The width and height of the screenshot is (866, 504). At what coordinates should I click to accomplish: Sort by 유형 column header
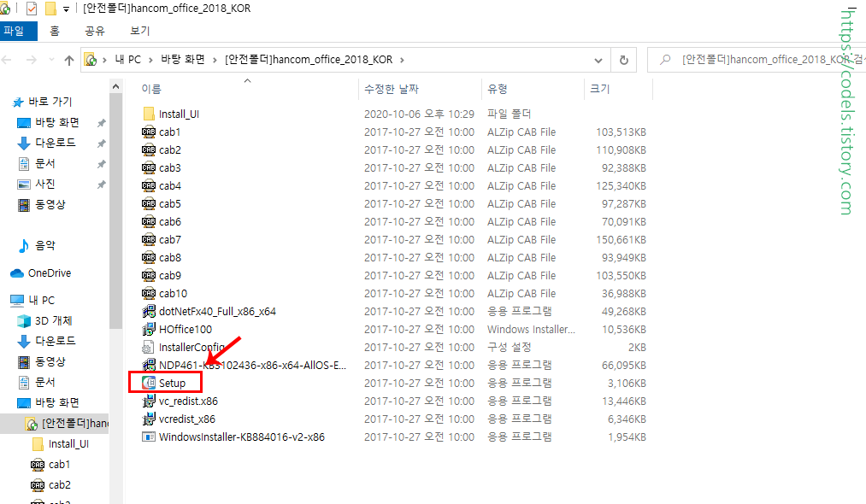[x=497, y=89]
